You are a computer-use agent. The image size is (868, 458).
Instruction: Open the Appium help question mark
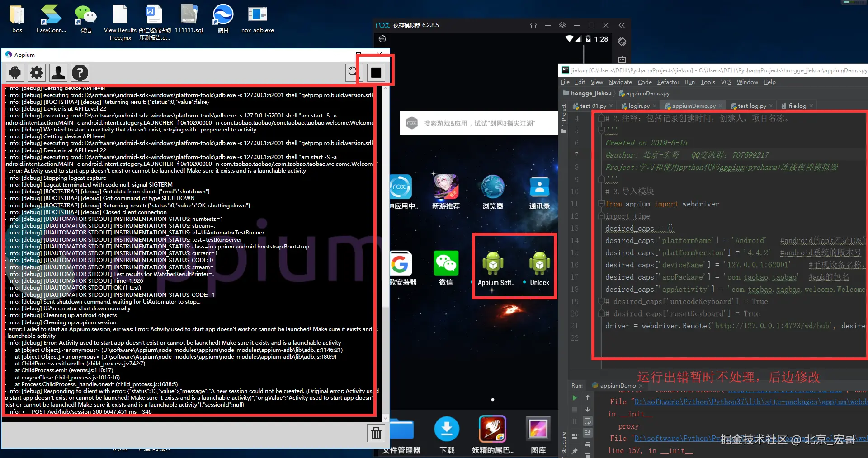80,73
